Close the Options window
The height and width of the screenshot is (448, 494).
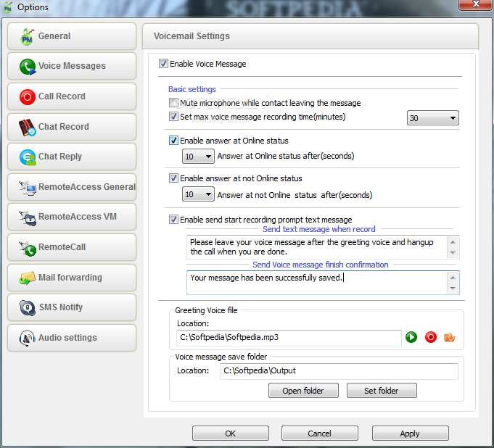point(476,4)
